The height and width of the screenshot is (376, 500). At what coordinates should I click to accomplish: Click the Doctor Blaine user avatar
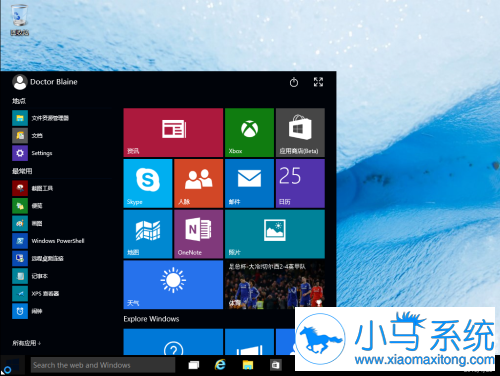coord(20,82)
